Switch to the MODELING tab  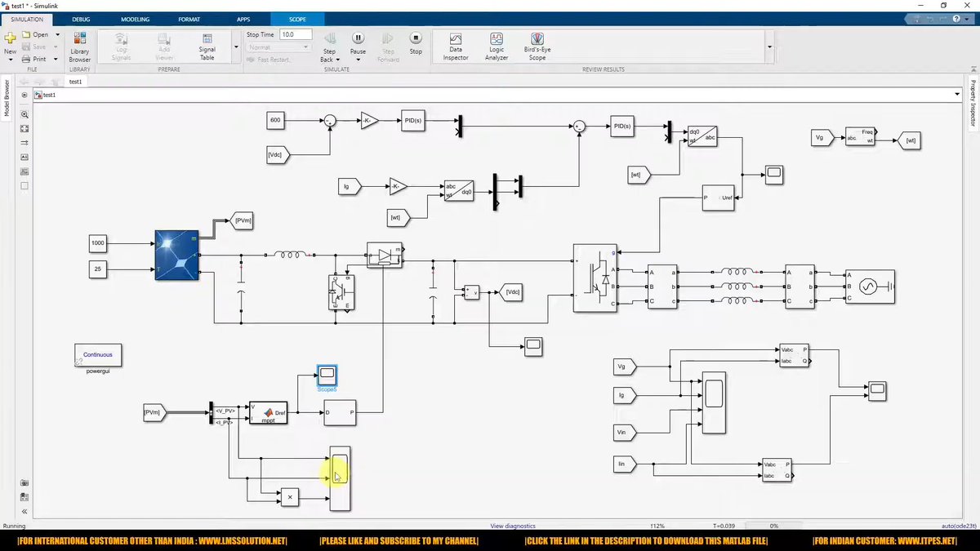point(135,19)
